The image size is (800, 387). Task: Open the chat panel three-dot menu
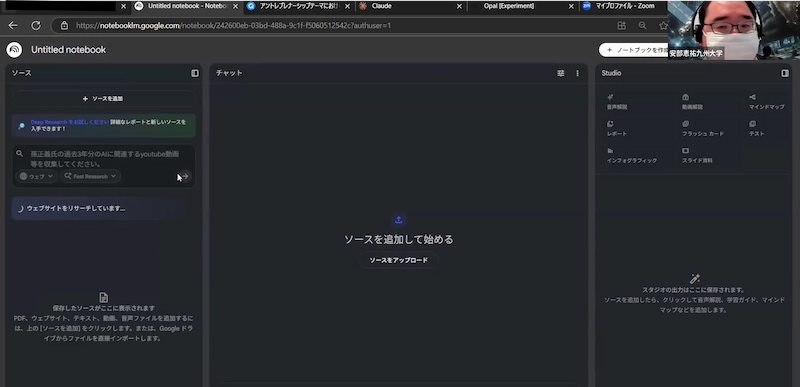tap(578, 73)
